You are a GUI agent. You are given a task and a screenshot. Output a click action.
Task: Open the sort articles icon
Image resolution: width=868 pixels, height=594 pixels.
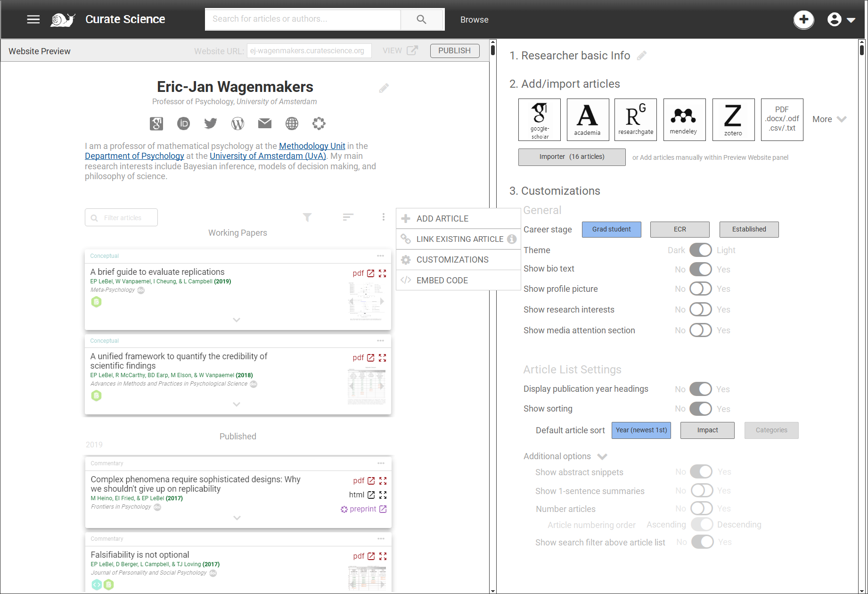click(348, 217)
